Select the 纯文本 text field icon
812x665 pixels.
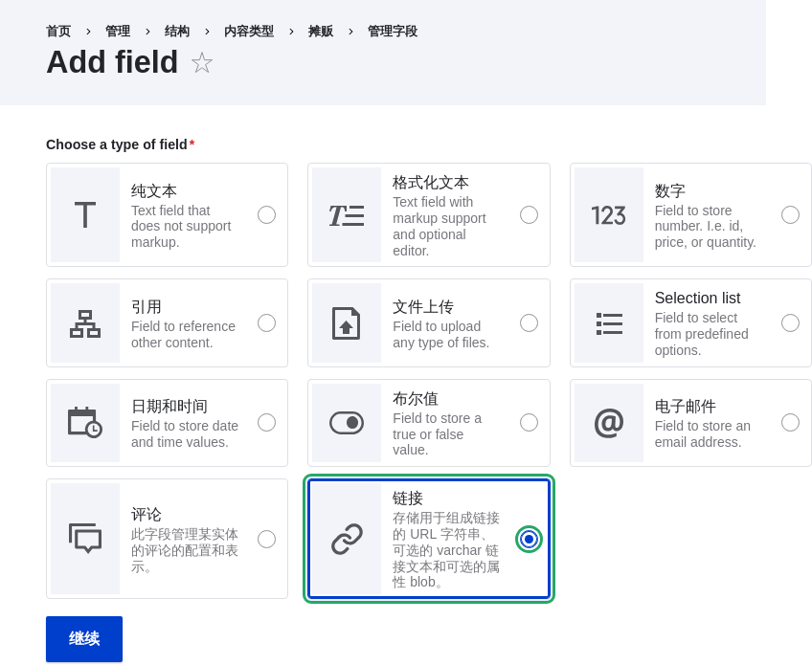point(84,214)
